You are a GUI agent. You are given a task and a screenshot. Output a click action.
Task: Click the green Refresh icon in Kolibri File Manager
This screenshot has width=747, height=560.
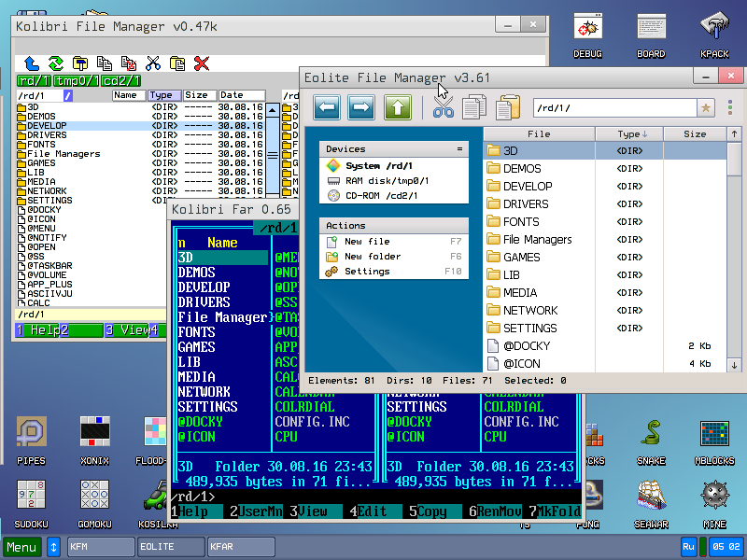point(56,63)
